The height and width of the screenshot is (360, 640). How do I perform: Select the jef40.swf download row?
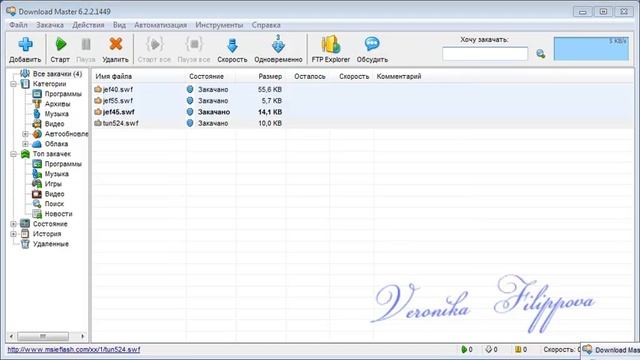(x=362, y=89)
